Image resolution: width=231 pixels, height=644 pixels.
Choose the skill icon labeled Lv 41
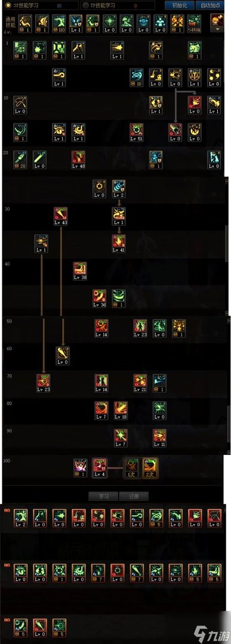(x=119, y=243)
